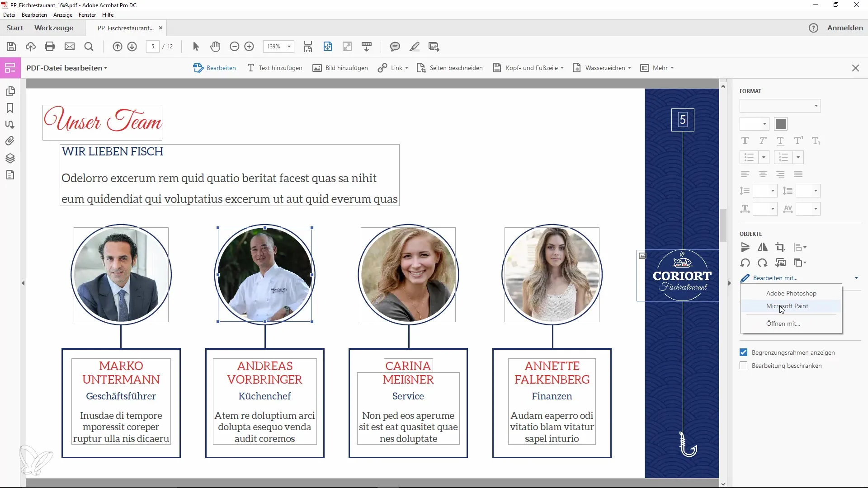
Task: Click the fit page icon
Action: click(328, 47)
